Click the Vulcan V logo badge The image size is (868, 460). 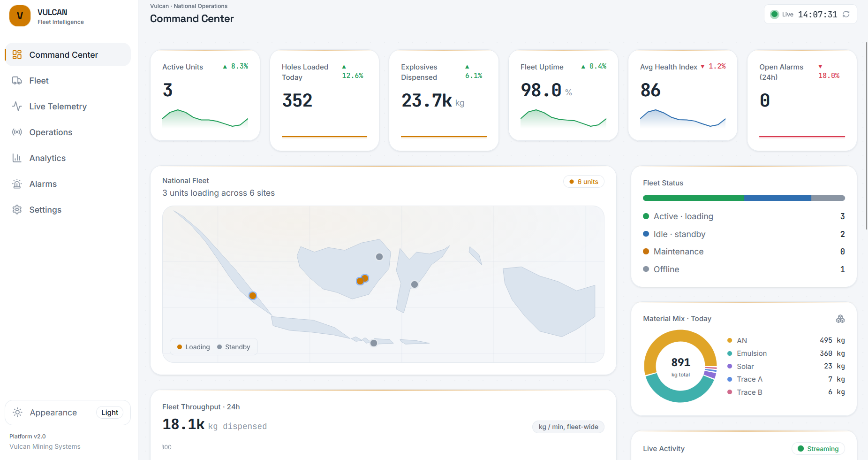[20, 16]
